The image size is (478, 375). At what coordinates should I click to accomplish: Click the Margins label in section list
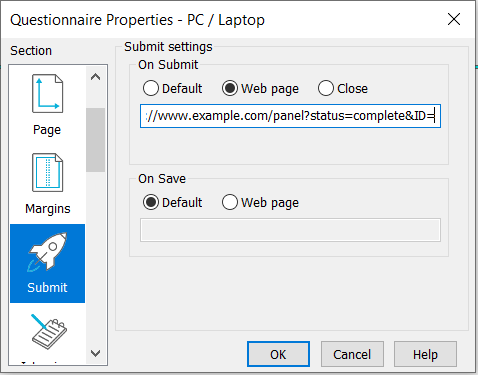[x=48, y=209]
